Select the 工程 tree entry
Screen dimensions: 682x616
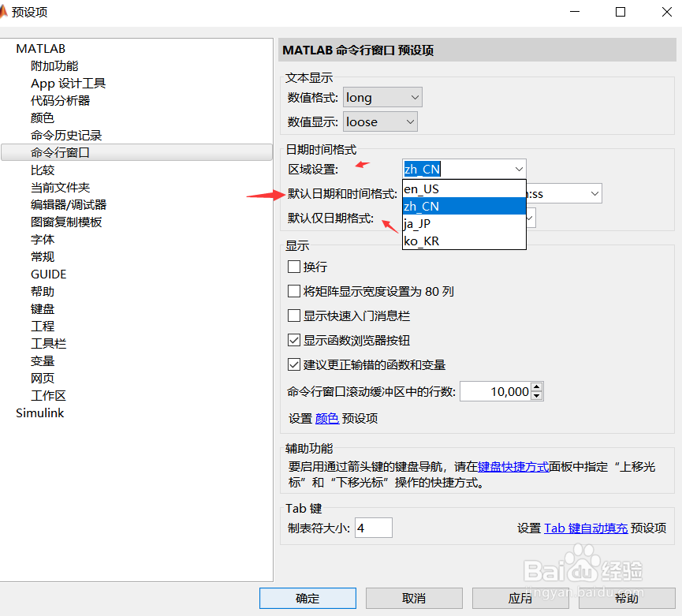[x=43, y=327]
